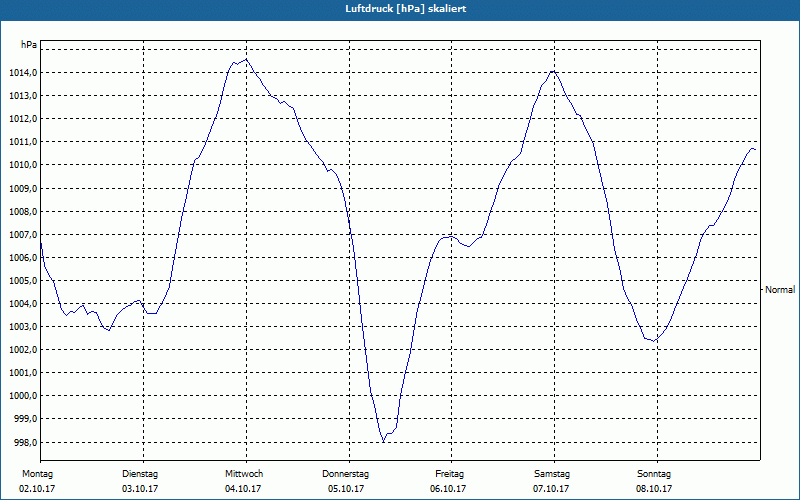Click the 1003,0 y-axis value

click(23, 327)
